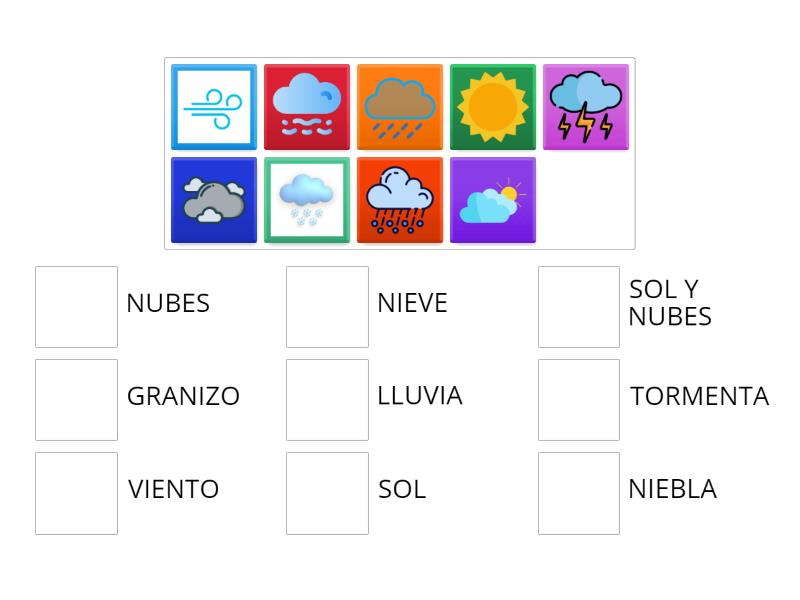Select the thunderstorm icon with lightning bolts
The height and width of the screenshot is (600, 800).
[586, 107]
